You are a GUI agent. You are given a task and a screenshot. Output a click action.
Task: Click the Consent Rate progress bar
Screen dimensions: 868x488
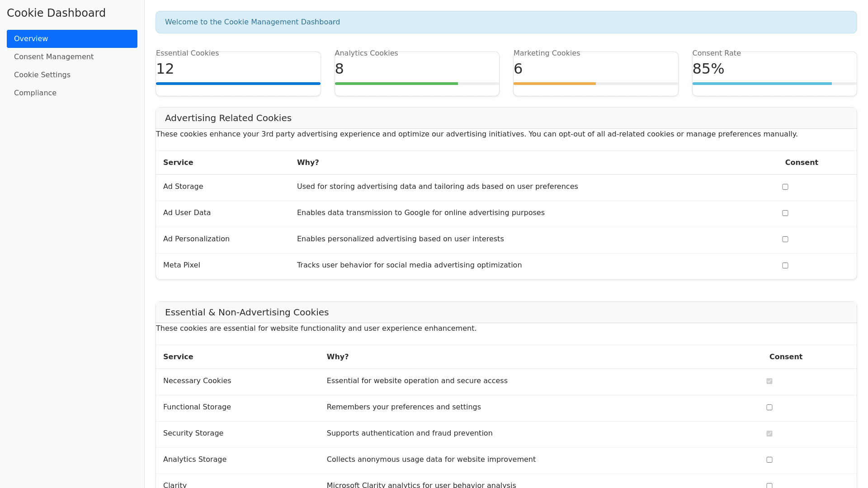click(762, 84)
